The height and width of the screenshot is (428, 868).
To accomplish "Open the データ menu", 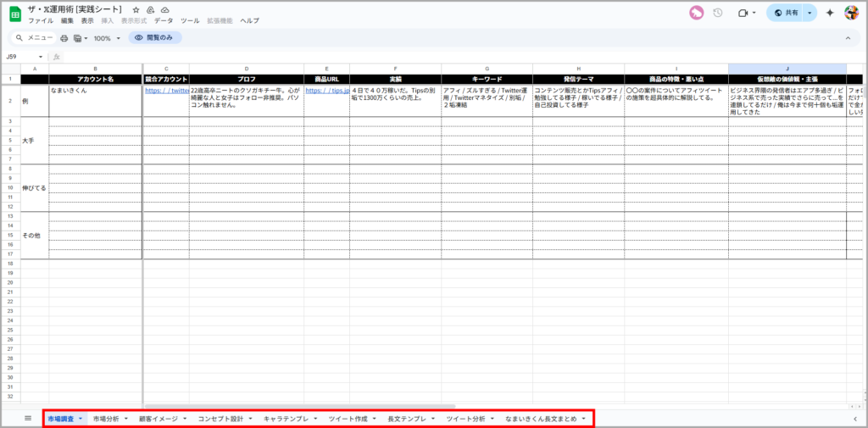I will click(x=163, y=20).
